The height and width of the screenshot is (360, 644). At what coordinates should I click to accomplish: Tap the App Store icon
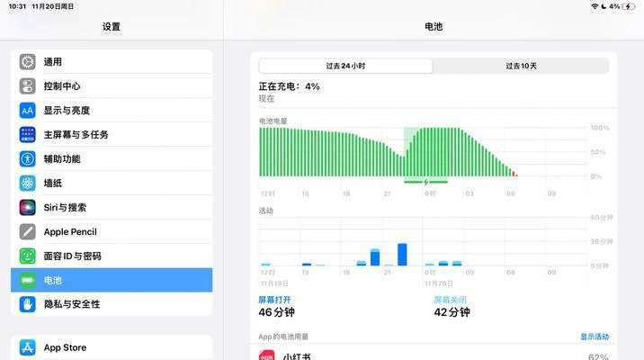tap(28, 347)
